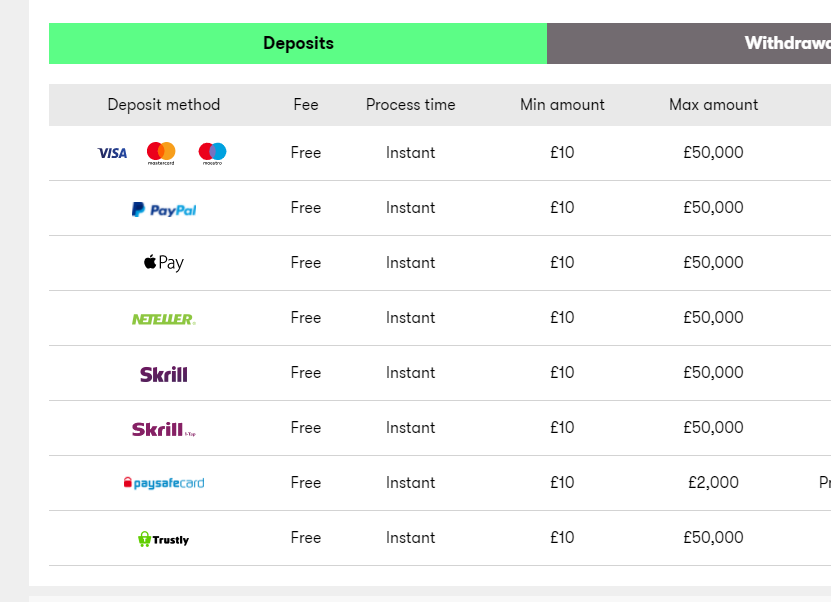Switch to the Deposits tab
This screenshot has height=602, width=831.
click(298, 43)
